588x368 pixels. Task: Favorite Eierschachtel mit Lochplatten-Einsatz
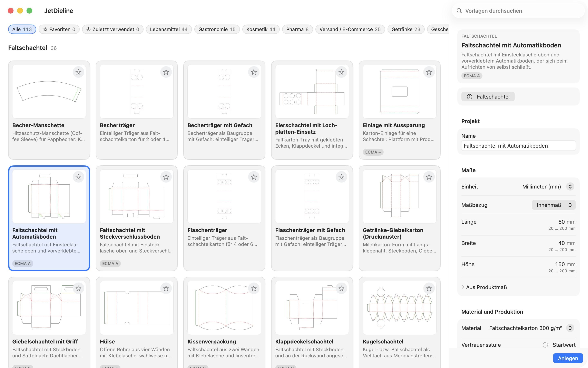pyautogui.click(x=341, y=72)
